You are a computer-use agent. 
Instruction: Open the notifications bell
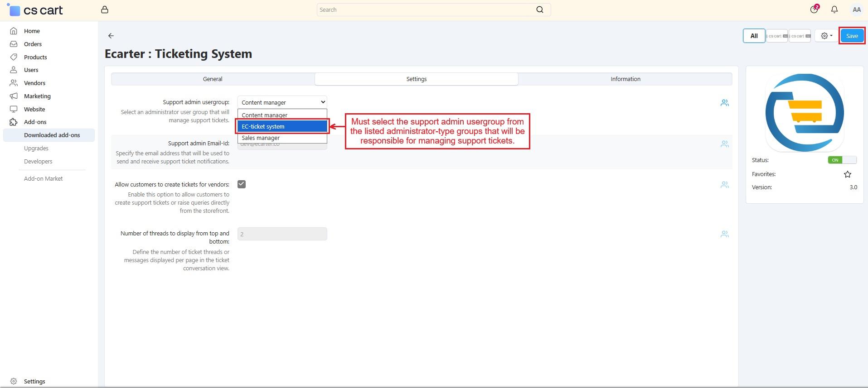pyautogui.click(x=834, y=10)
